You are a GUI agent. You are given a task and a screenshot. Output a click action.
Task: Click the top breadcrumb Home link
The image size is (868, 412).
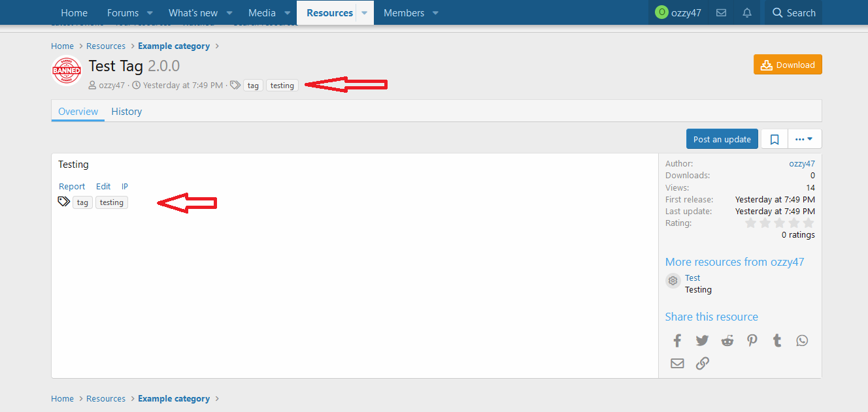[63, 46]
